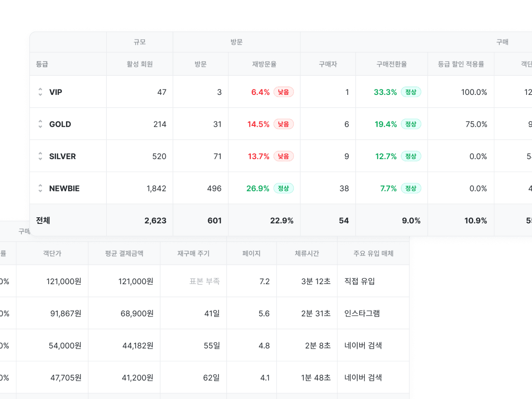Click repurchase cycle 41일
The height and width of the screenshot is (399, 532).
pos(212,313)
